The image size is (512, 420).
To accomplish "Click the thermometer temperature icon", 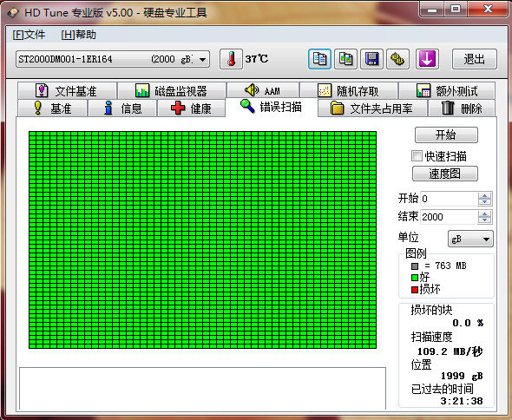I will (x=231, y=59).
